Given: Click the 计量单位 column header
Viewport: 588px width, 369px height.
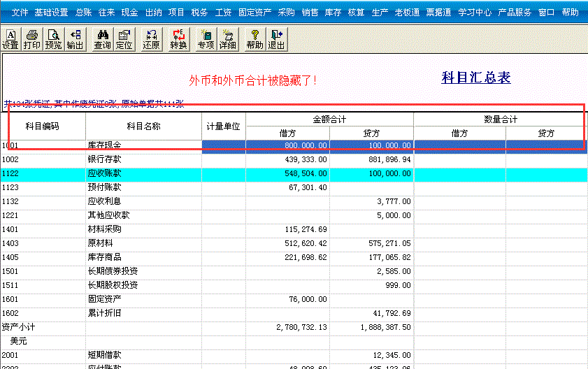Looking at the screenshot, I should 224,126.
